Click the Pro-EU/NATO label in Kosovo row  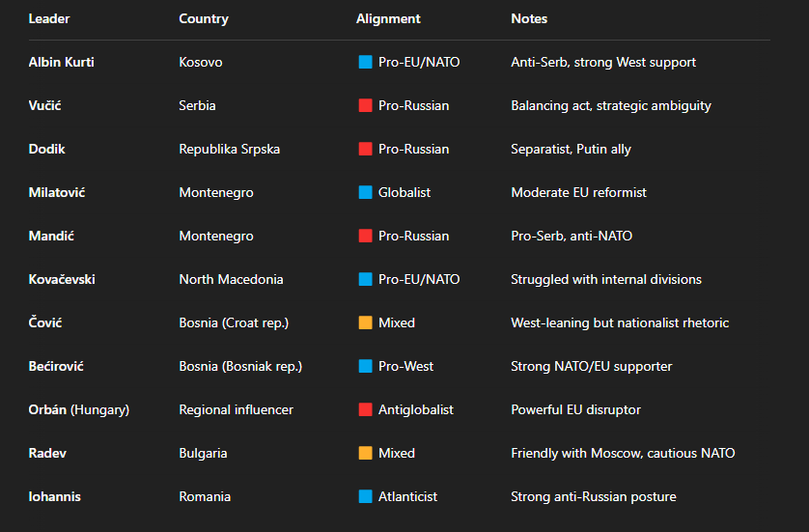(419, 62)
